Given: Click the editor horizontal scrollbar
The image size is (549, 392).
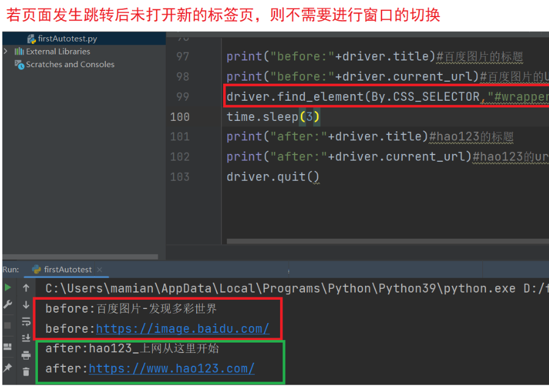Looking at the screenshot, I should tap(388, 241).
